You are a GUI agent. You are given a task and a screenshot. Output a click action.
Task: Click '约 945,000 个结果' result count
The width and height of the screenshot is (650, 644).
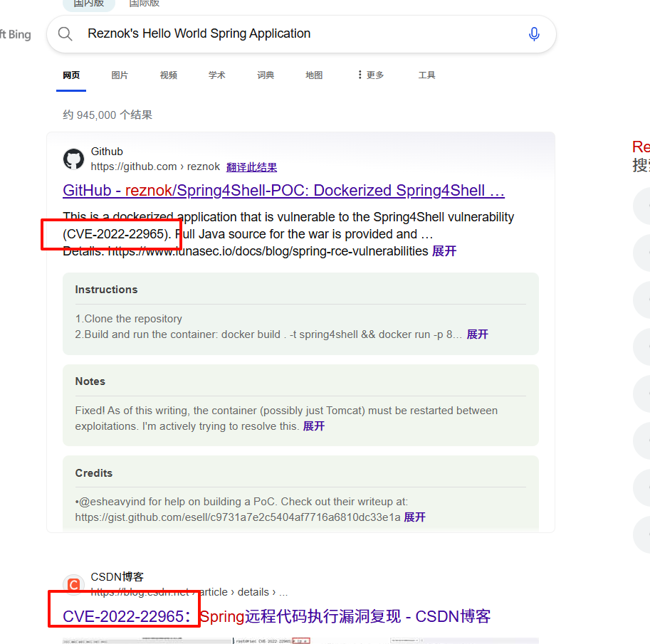108,115
